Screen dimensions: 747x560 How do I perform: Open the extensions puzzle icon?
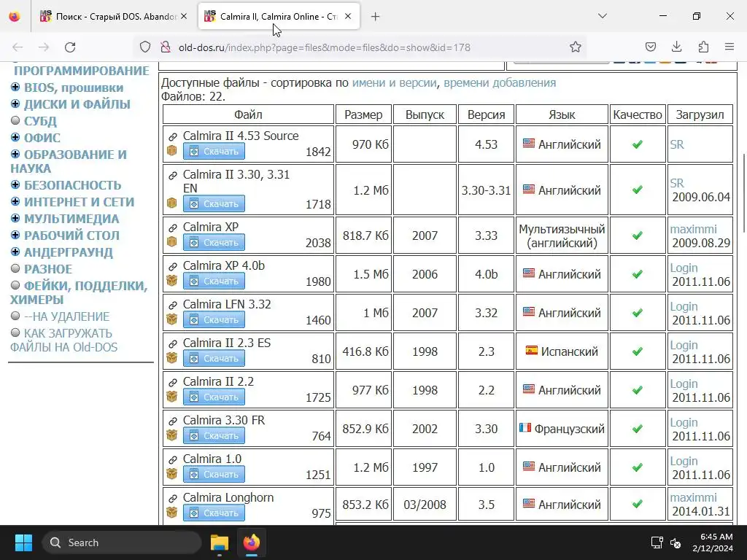click(703, 47)
